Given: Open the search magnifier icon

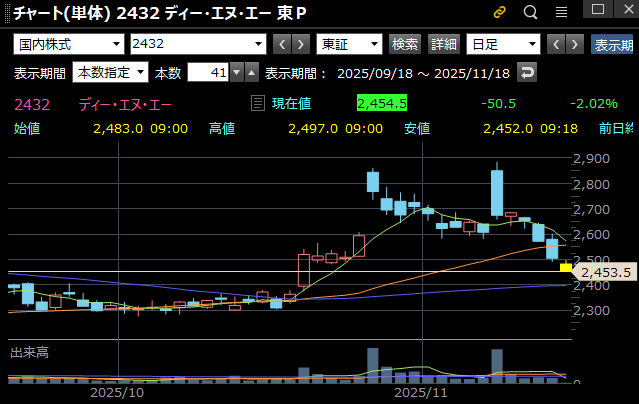Looking at the screenshot, I should point(530,12).
